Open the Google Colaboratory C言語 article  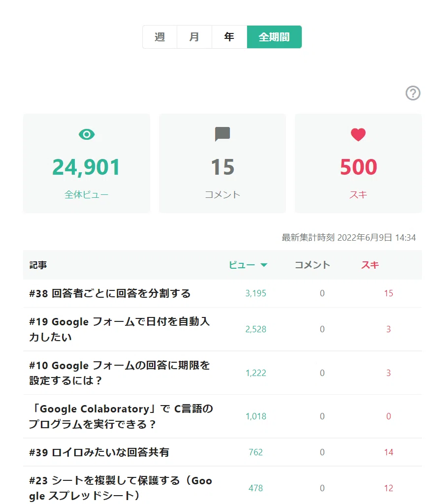tap(121, 416)
